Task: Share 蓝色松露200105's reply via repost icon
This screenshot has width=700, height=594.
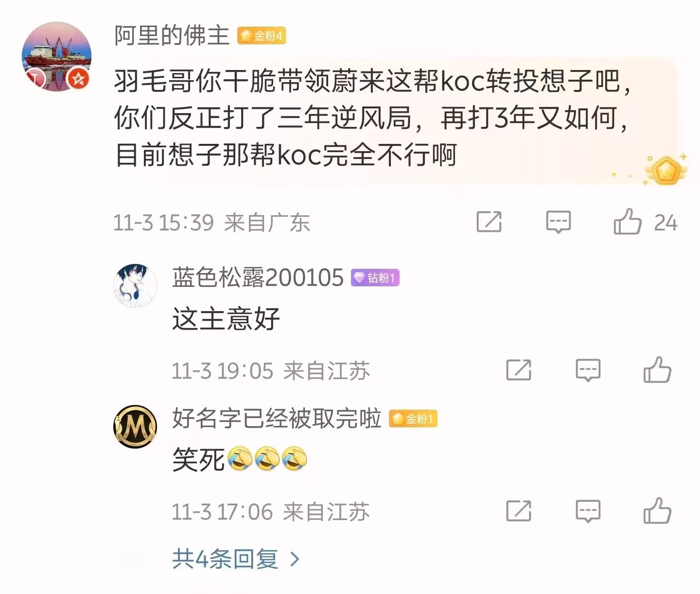Action: pos(519,370)
